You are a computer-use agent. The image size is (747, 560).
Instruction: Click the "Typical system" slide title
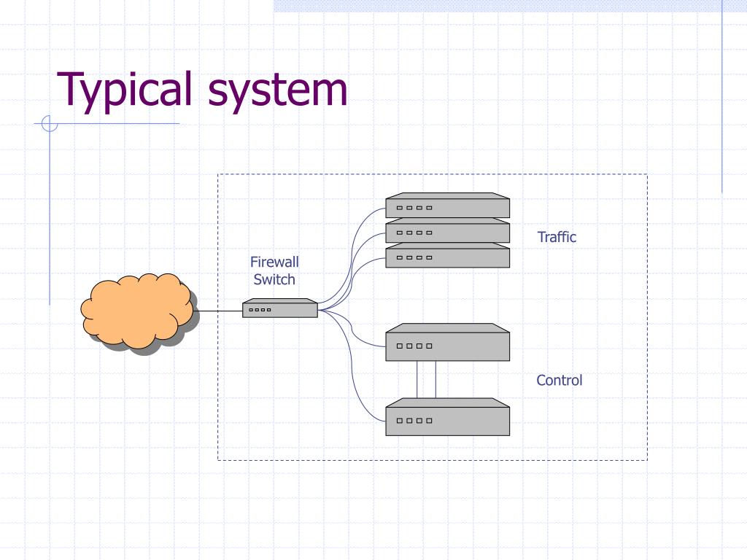pyautogui.click(x=203, y=90)
